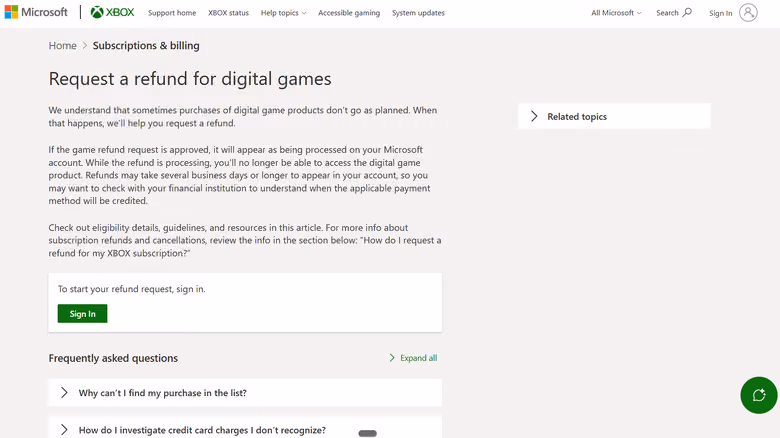The image size is (780, 438).
Task: Expand the Related topics panel
Action: 614,116
